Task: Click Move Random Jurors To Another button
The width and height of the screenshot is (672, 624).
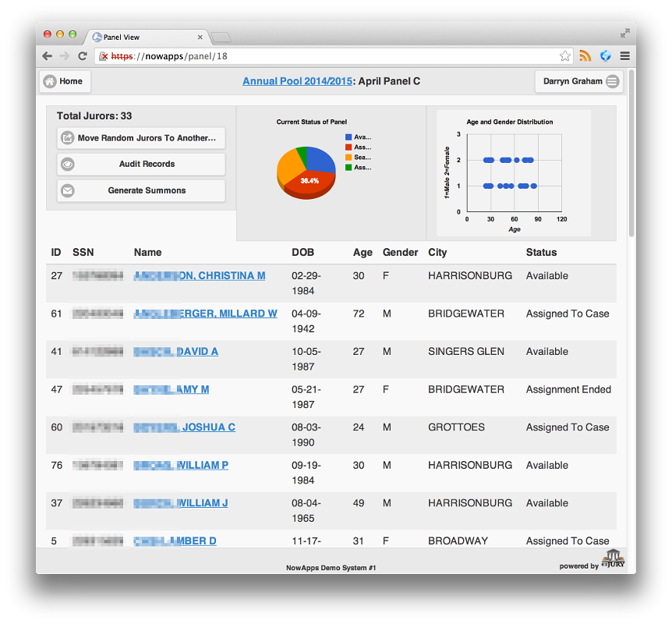Action: [x=141, y=138]
